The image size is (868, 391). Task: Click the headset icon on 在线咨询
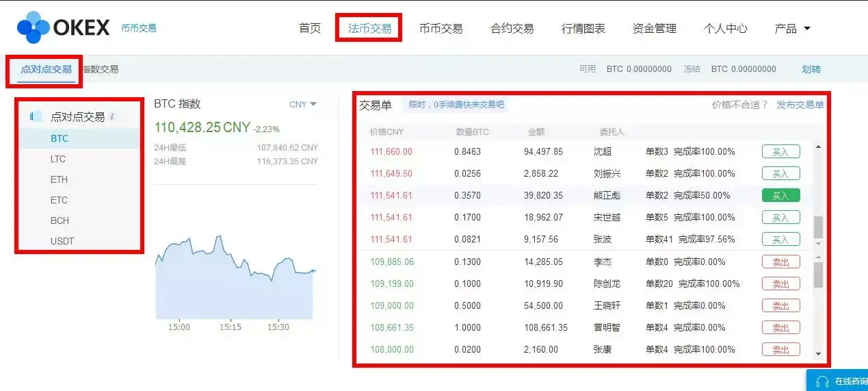(823, 381)
